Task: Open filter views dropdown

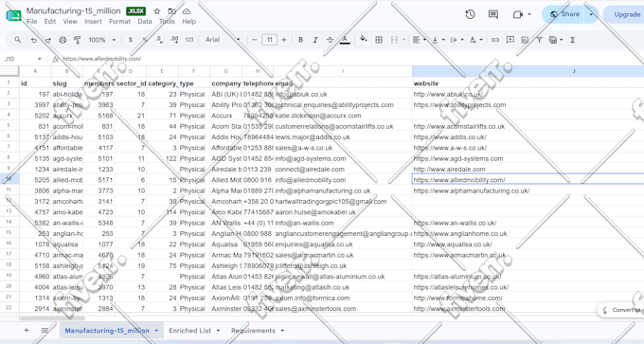Action: pos(555,40)
